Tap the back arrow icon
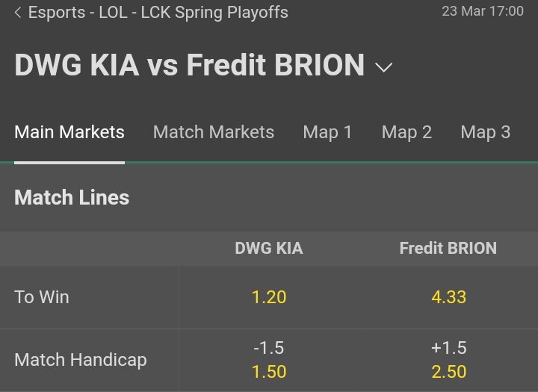 point(18,13)
